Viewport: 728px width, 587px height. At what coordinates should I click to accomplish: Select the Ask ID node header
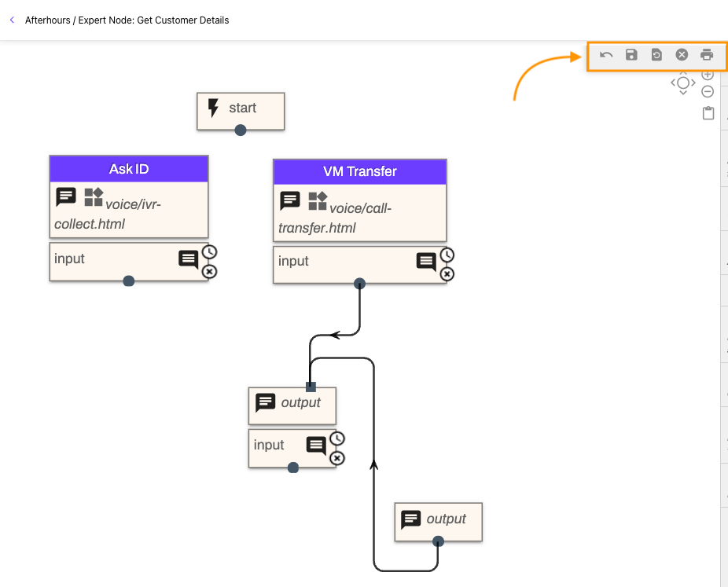(129, 169)
